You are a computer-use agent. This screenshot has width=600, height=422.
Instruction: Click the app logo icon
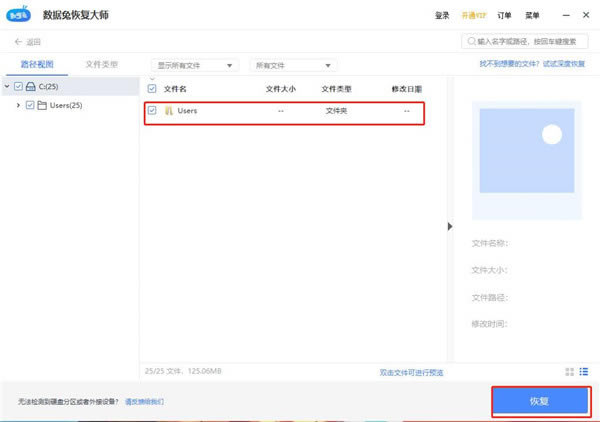tap(18, 14)
